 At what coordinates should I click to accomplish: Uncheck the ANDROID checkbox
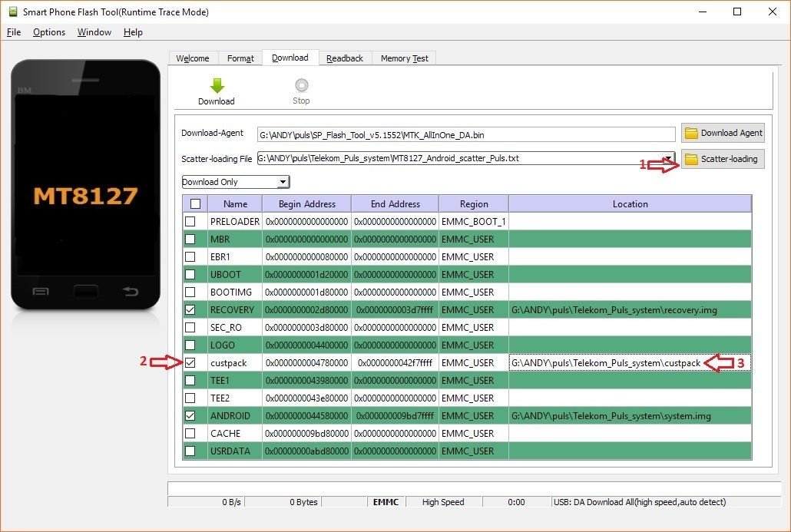[x=190, y=415]
